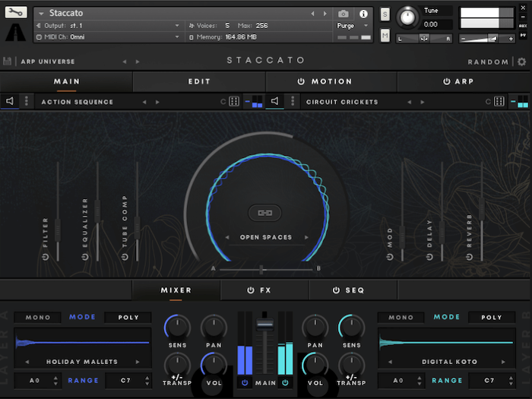The height and width of the screenshot is (399, 532).
Task: Click the link icon in the center dial
Action: [265, 213]
